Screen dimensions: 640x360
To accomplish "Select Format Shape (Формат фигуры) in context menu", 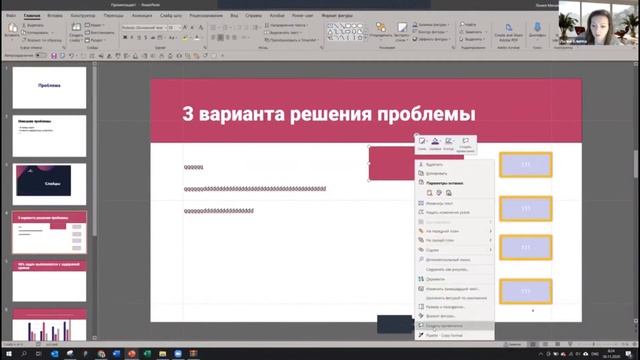I will pyautogui.click(x=454, y=316).
